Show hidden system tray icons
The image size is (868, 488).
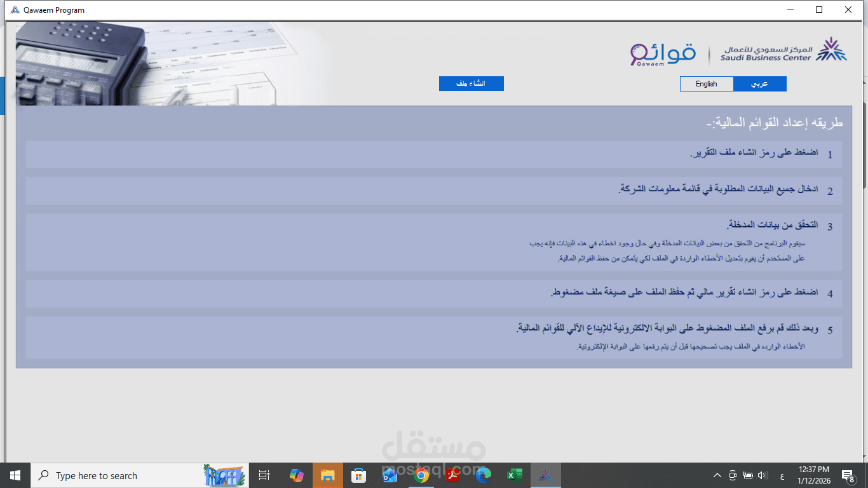pyautogui.click(x=717, y=475)
